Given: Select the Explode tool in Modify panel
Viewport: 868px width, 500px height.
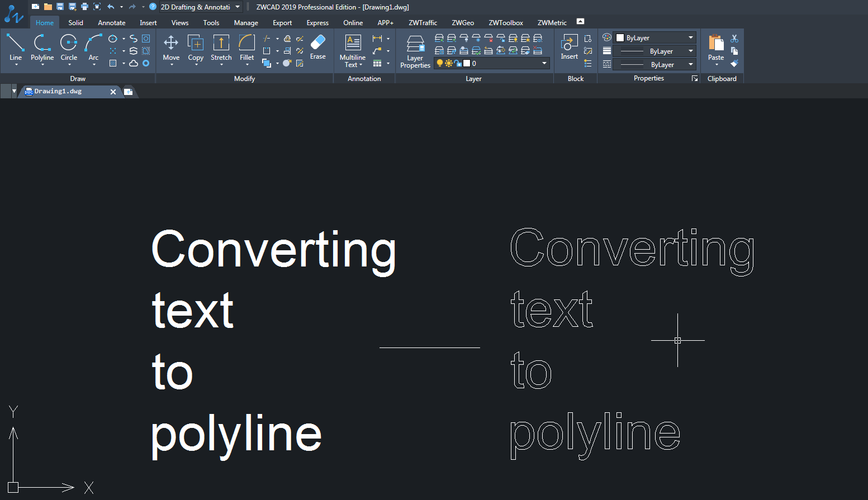Looking at the screenshot, I should click(x=287, y=63).
